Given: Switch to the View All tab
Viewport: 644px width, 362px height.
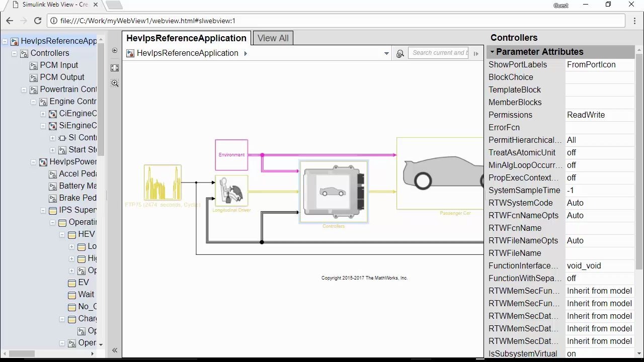Looking at the screenshot, I should tap(273, 38).
